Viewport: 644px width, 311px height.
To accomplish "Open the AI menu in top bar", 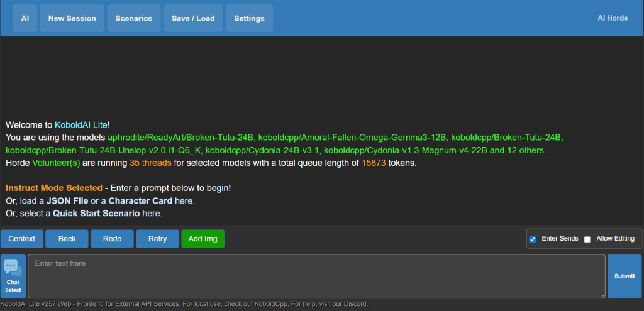I will pos(25,18).
